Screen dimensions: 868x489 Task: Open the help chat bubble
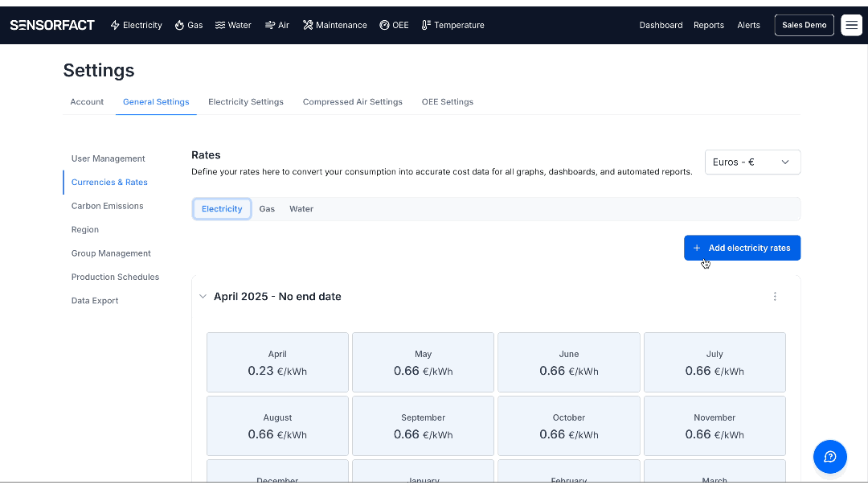coord(829,457)
